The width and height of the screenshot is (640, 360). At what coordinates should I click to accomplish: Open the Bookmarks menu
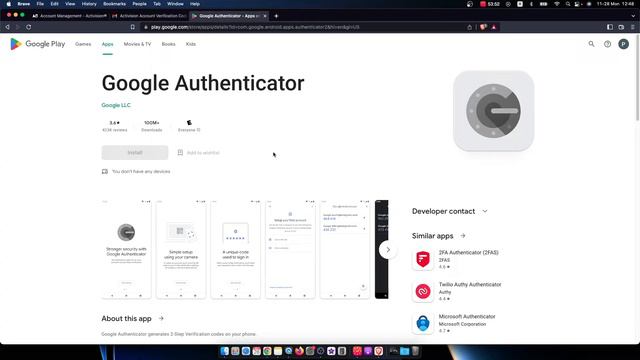click(x=114, y=4)
